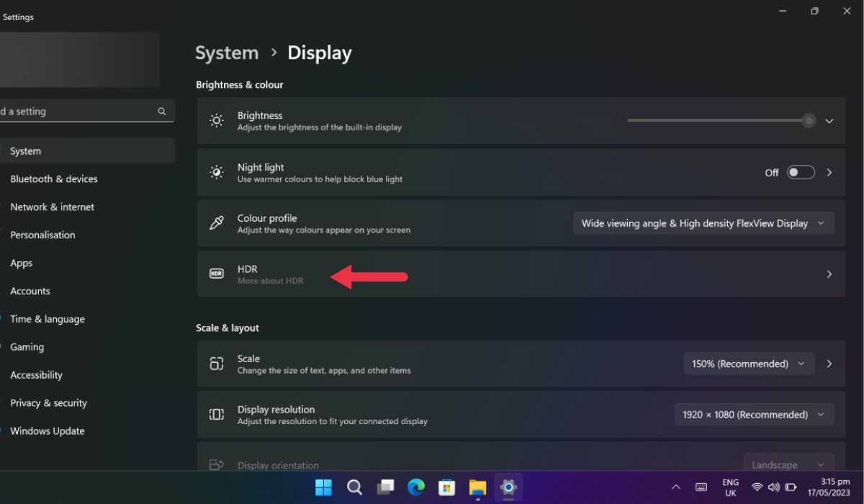864x504 pixels.
Task: Open the Colour profile dropdown
Action: [x=703, y=223]
